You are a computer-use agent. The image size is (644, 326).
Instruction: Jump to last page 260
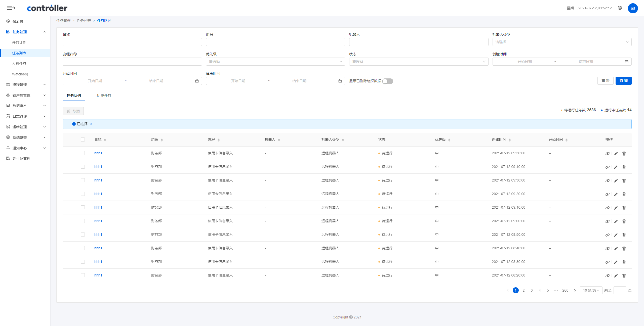tap(565, 290)
